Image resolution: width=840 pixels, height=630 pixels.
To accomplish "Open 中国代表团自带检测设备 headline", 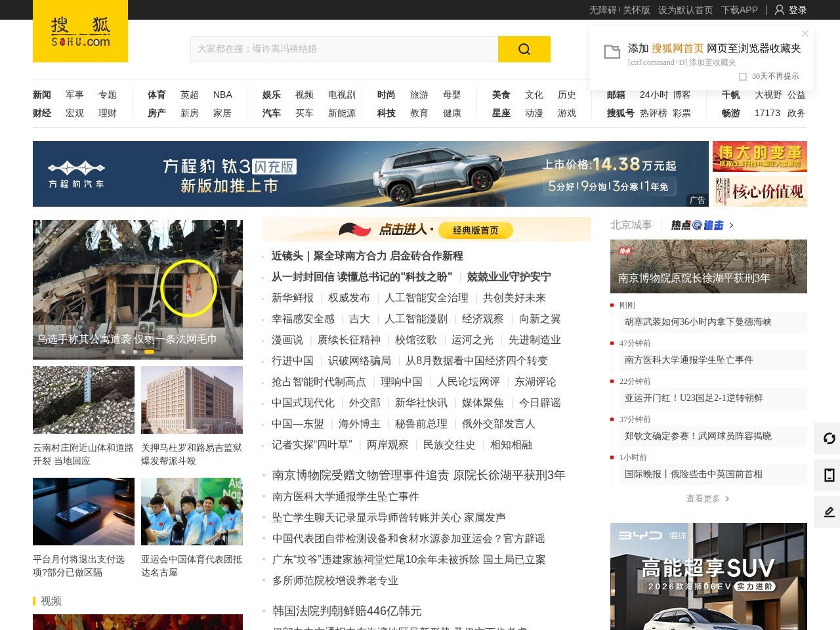I will (409, 539).
